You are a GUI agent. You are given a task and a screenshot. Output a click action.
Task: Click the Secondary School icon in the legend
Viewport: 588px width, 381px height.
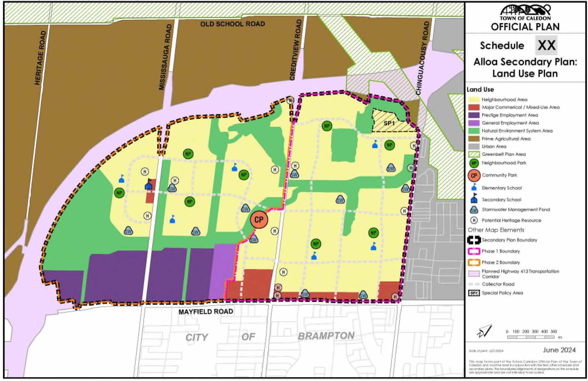[474, 198]
